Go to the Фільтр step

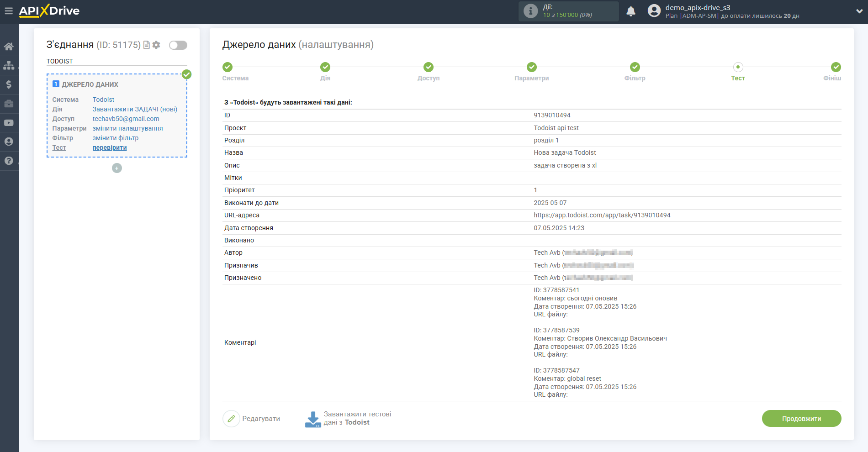[635, 72]
